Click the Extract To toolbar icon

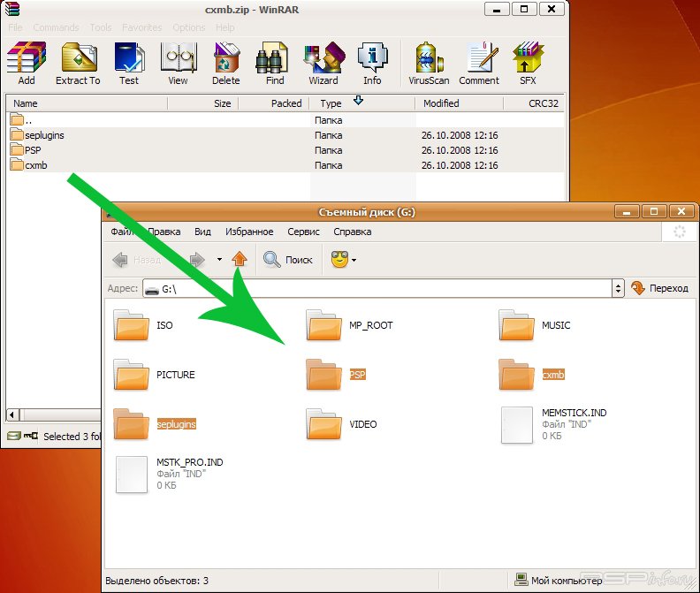tap(78, 63)
